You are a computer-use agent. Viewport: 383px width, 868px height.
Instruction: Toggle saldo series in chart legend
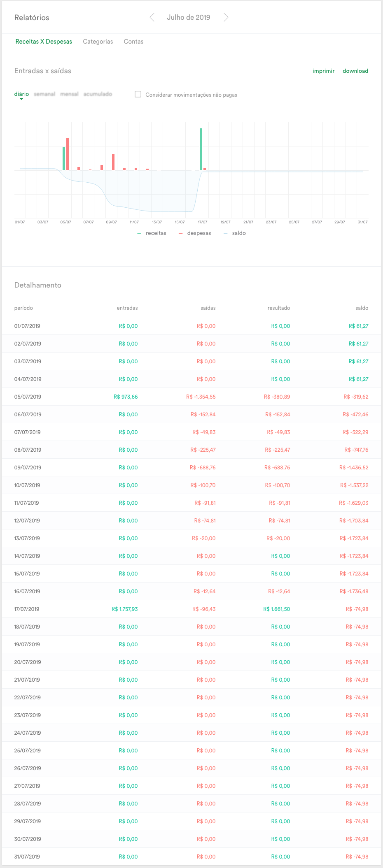(234, 233)
